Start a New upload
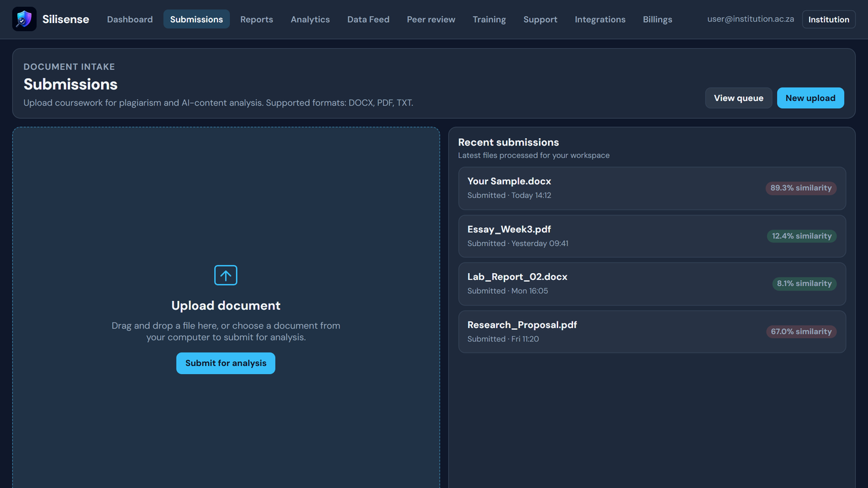The width and height of the screenshot is (868, 488). 810,98
